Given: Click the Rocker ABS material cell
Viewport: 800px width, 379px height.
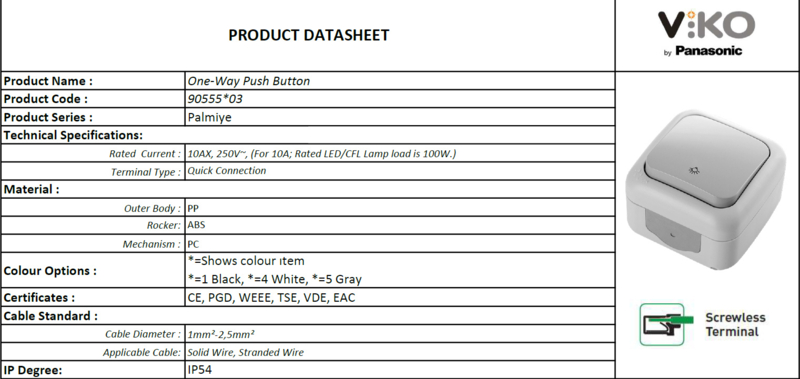Looking at the screenshot, I should (400, 225).
